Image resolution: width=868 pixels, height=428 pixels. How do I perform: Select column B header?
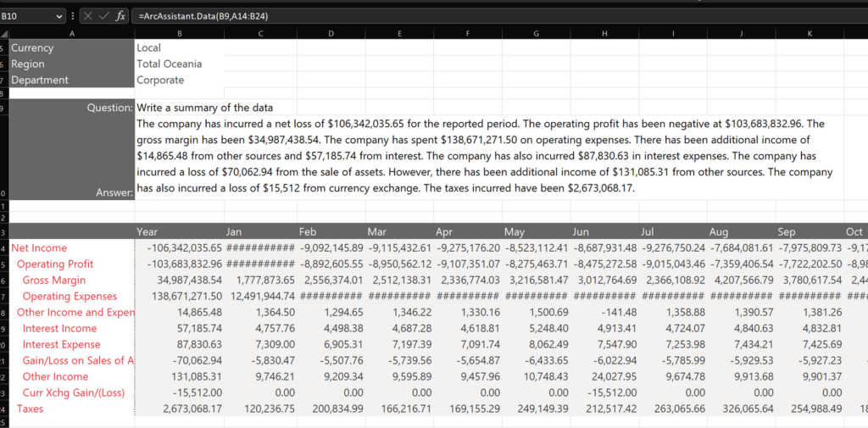tap(179, 33)
